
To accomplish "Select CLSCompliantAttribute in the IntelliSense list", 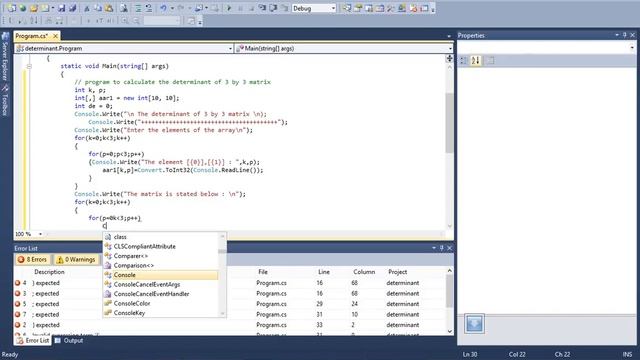I will (160, 246).
